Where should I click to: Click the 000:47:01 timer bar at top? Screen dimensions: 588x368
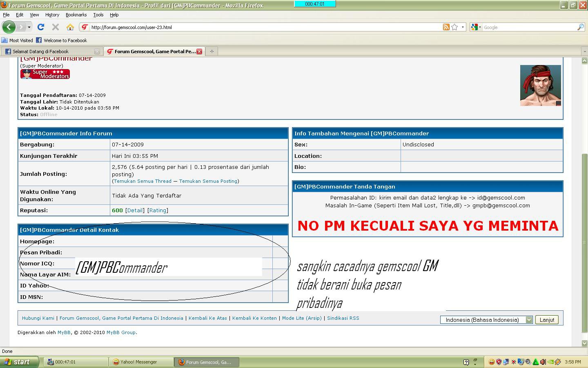click(315, 4)
